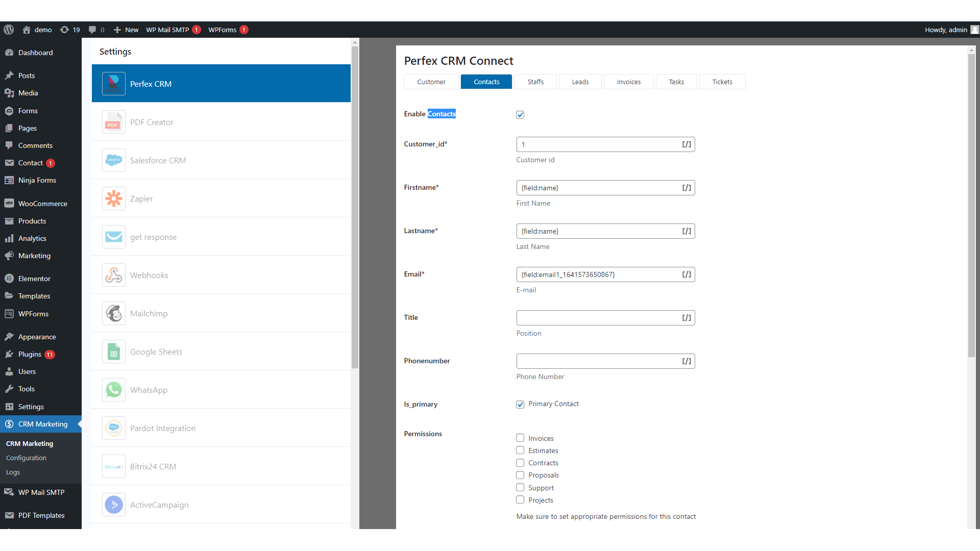The width and height of the screenshot is (980, 551).
Task: Select the Salesforce CRM cloud icon
Action: [113, 160]
